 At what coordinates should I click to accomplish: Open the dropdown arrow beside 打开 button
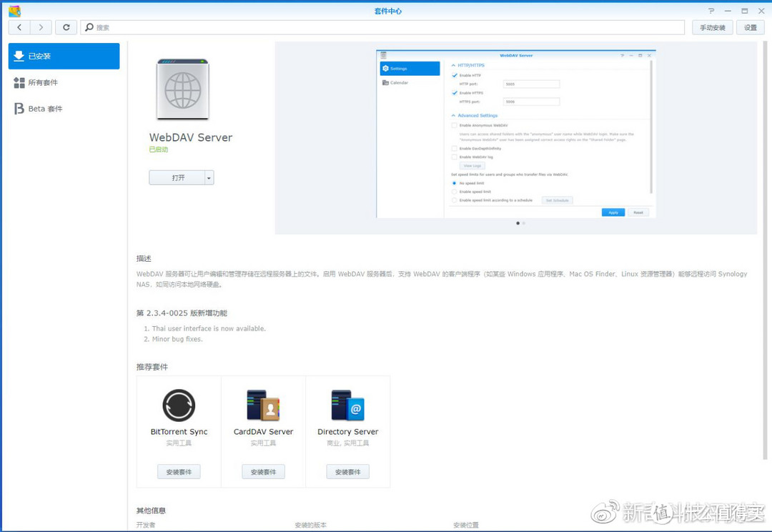click(208, 177)
